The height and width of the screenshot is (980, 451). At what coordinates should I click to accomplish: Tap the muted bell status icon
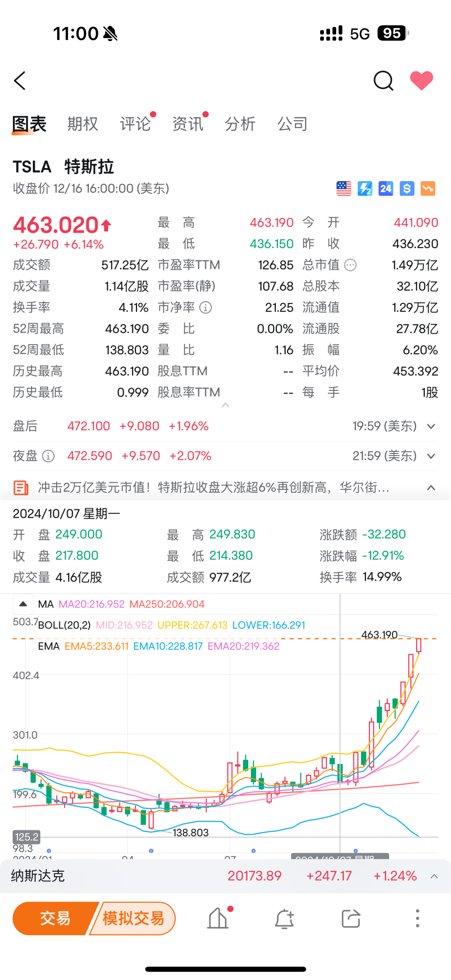click(110, 33)
